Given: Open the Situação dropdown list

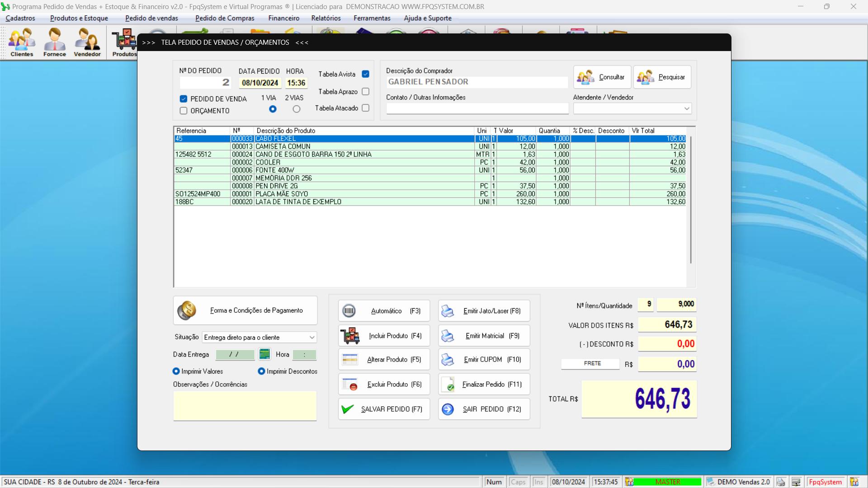Looking at the screenshot, I should click(311, 338).
